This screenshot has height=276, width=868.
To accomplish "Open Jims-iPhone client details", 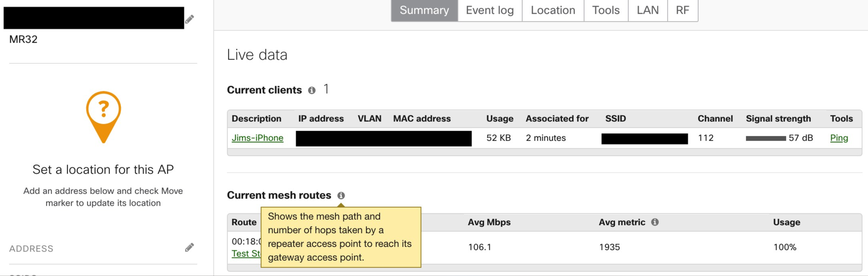I will tap(257, 138).
